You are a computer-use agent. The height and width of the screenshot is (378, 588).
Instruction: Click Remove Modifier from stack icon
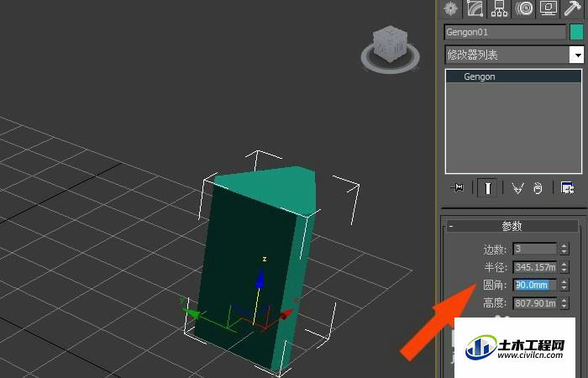pyautogui.click(x=538, y=188)
